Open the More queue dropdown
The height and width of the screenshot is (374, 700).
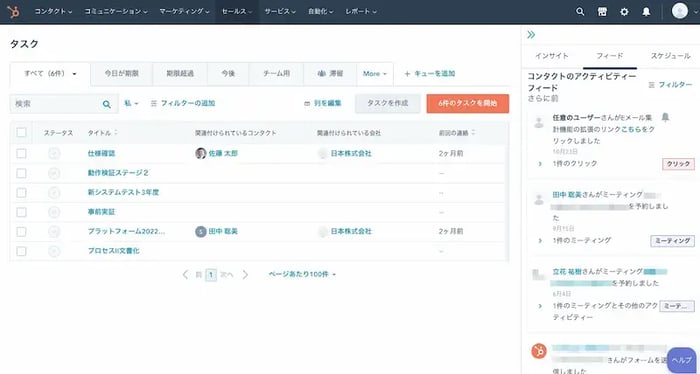(x=375, y=74)
